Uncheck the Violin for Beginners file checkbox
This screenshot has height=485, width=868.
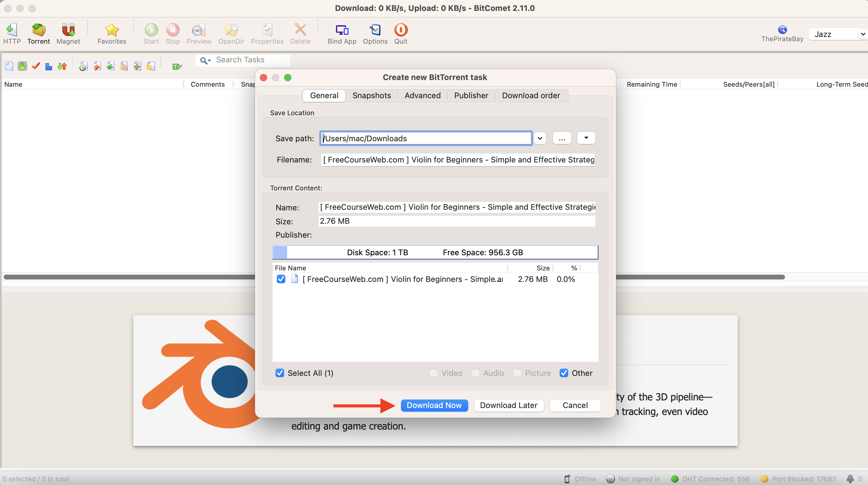coord(281,279)
